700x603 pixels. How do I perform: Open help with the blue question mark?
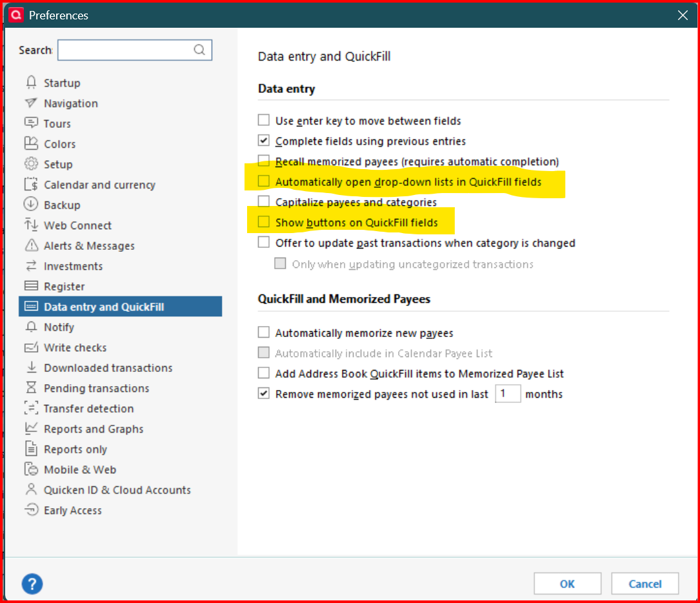click(32, 584)
